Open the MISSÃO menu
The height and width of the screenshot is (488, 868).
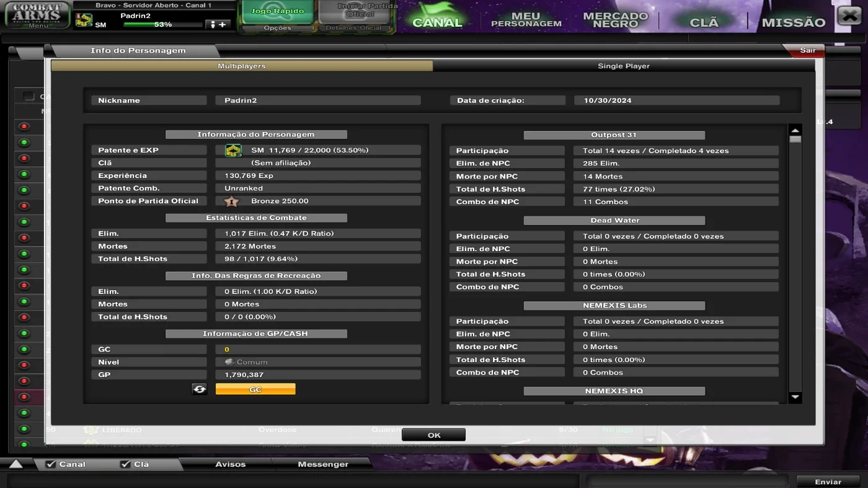[794, 22]
